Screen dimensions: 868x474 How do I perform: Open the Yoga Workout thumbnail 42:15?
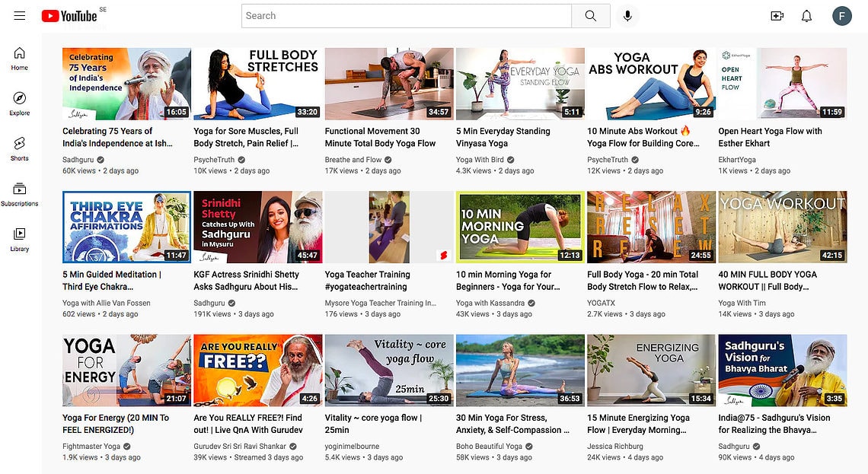(783, 227)
